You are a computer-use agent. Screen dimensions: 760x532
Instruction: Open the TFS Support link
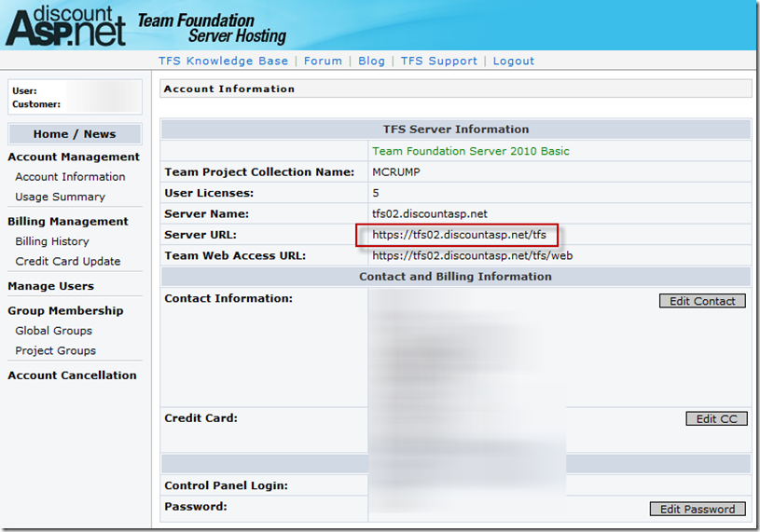click(x=438, y=61)
